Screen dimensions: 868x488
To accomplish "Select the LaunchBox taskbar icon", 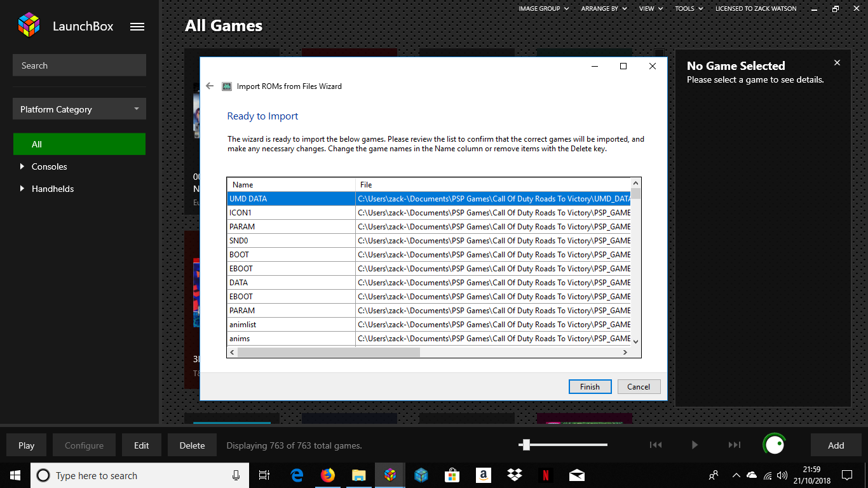I will pyautogui.click(x=390, y=475).
